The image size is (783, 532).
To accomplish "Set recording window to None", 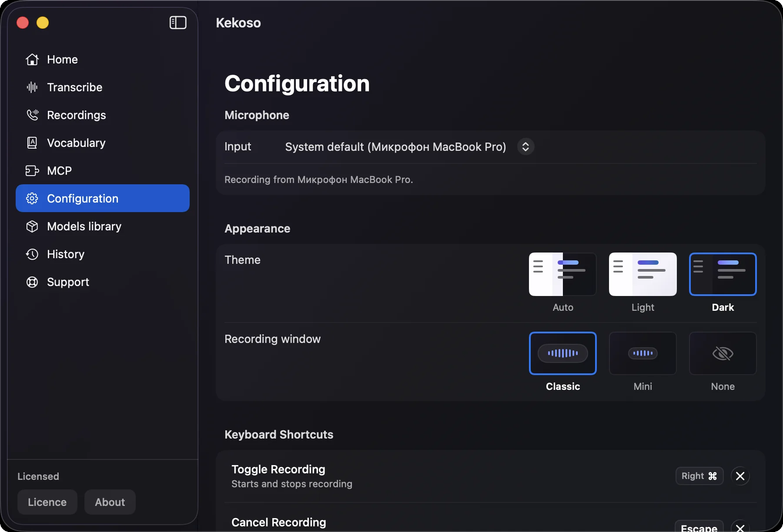I will [723, 353].
